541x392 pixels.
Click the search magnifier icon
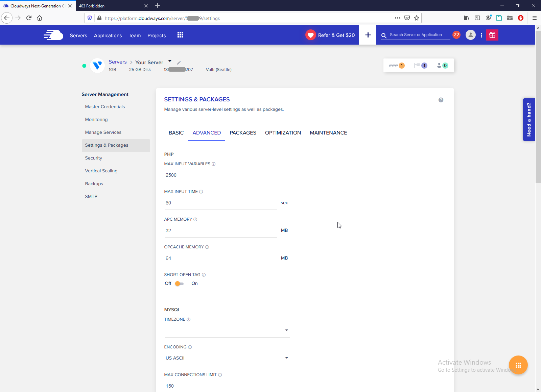[x=384, y=35]
